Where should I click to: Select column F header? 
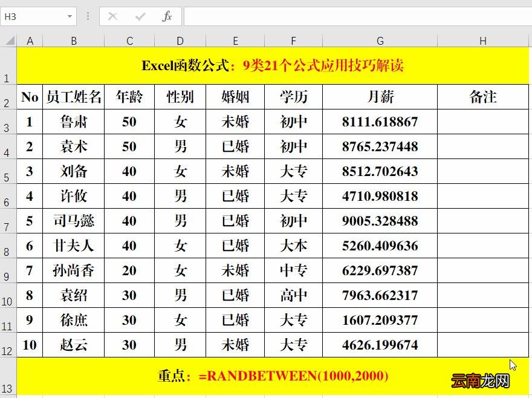coord(293,41)
